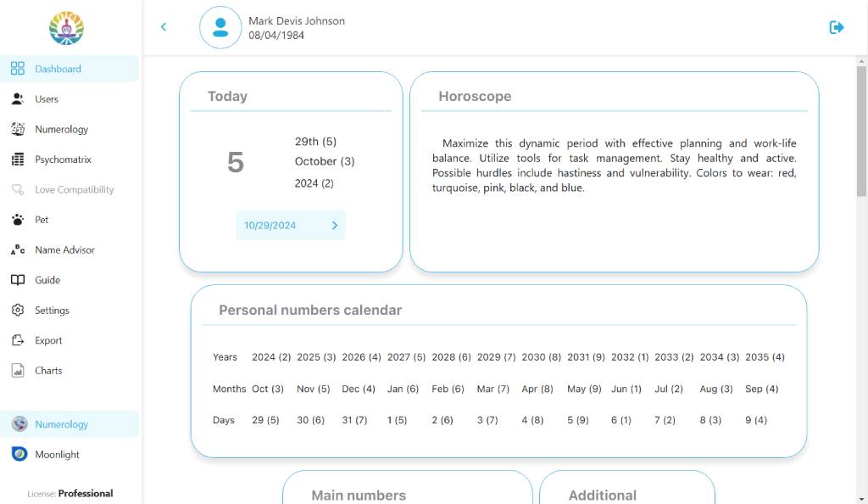The image size is (868, 504).
Task: Select day 31 (7) in calendar
Action: (x=355, y=420)
